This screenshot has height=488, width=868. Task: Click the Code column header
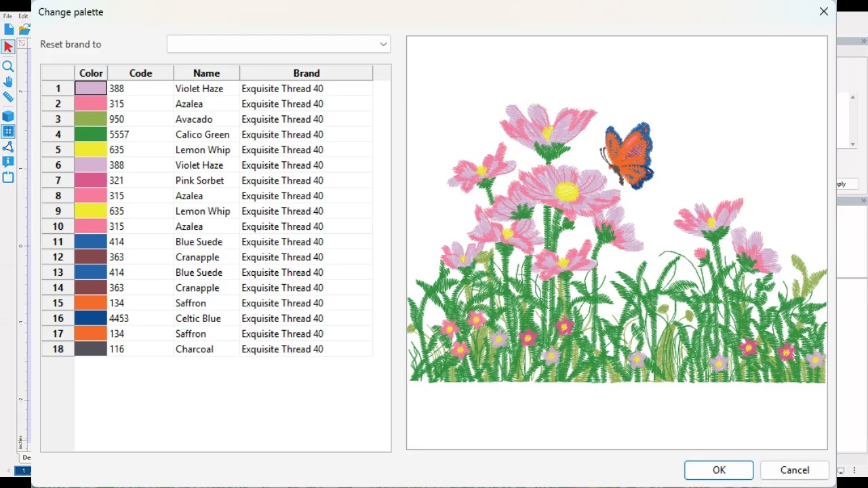pyautogui.click(x=140, y=73)
